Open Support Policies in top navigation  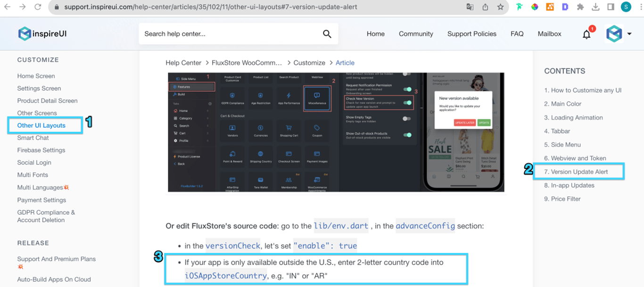(472, 34)
